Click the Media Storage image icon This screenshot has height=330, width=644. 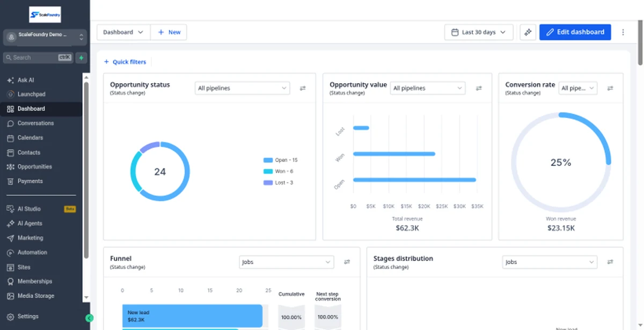(11, 296)
